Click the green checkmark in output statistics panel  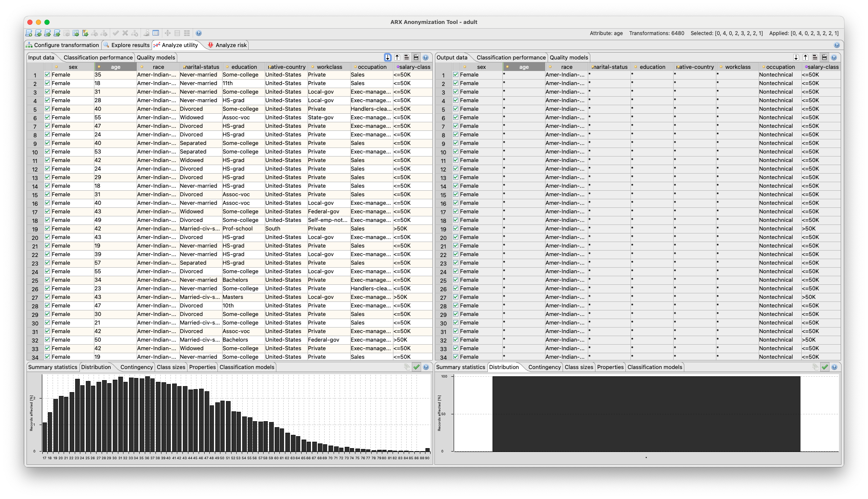(x=825, y=367)
